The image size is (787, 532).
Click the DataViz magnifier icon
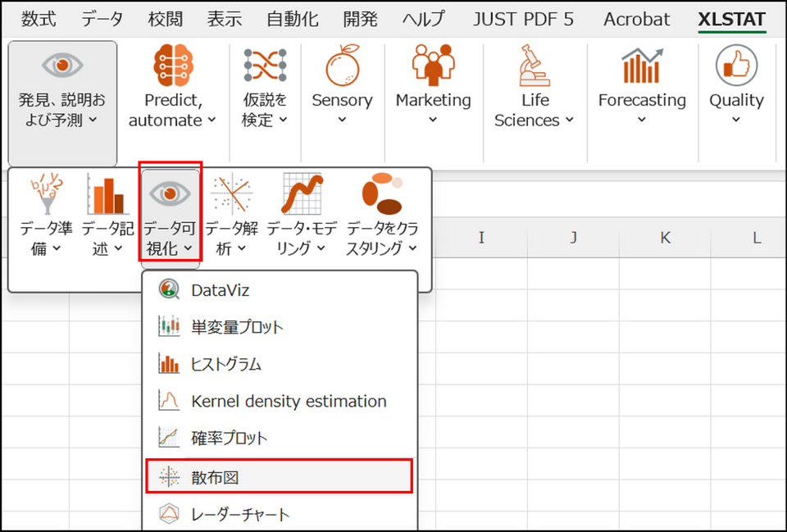click(169, 290)
